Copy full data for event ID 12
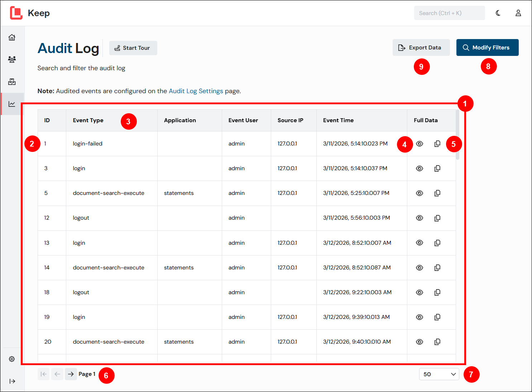 click(437, 218)
